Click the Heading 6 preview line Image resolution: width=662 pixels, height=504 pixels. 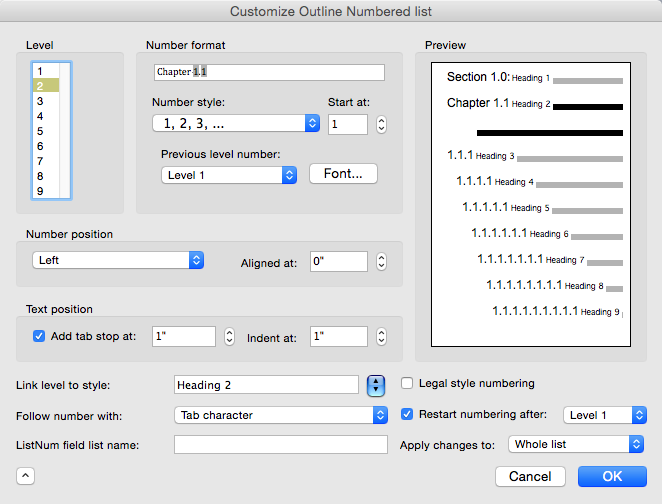point(547,234)
